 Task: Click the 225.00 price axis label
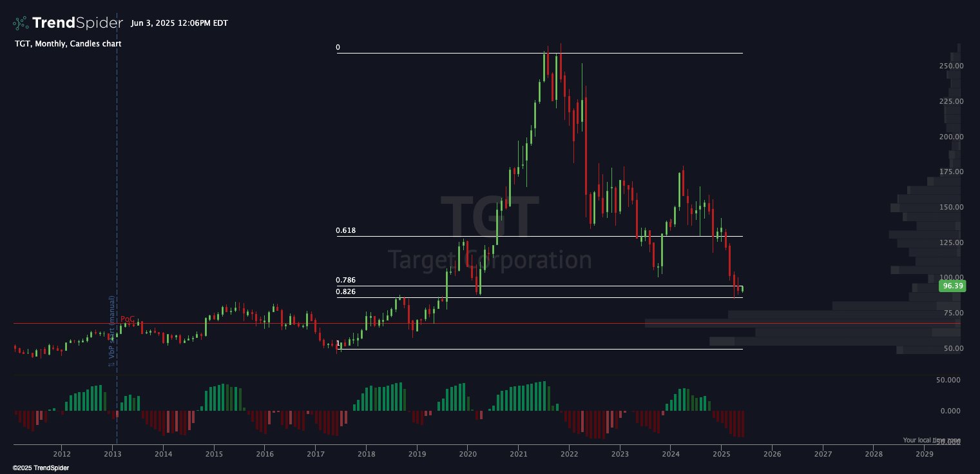point(951,101)
